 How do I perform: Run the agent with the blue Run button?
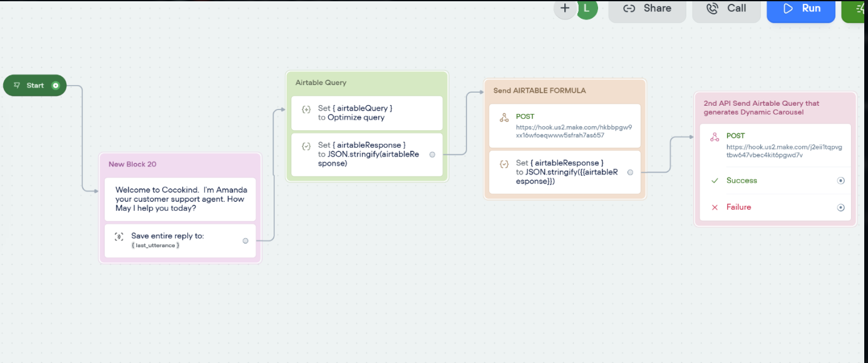point(801,9)
